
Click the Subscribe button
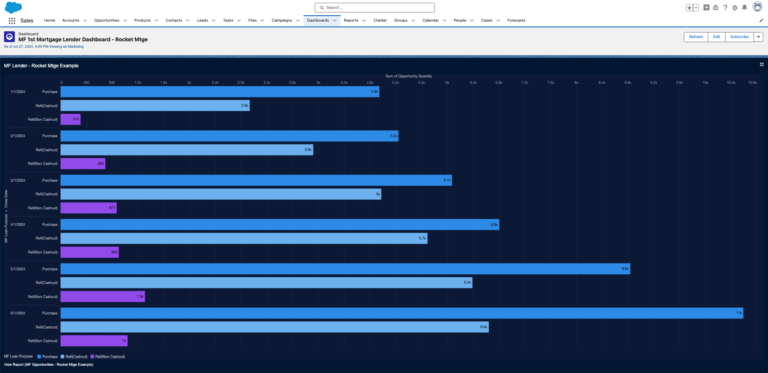point(739,37)
